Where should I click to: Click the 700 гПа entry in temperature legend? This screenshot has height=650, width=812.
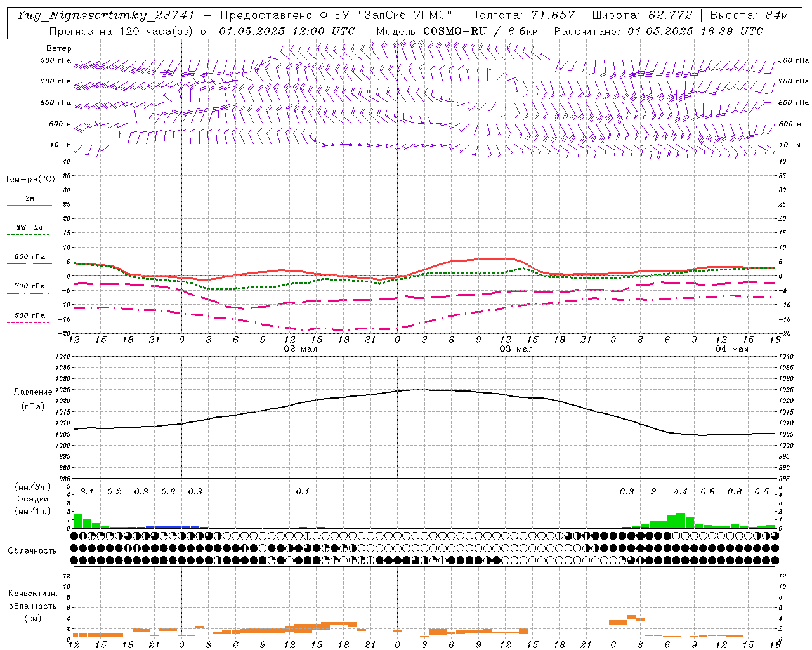(x=30, y=286)
